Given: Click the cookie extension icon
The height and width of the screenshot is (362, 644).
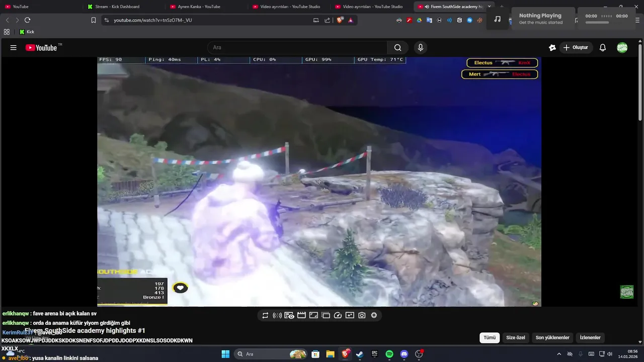Looking at the screenshot, I should click(x=479, y=20).
